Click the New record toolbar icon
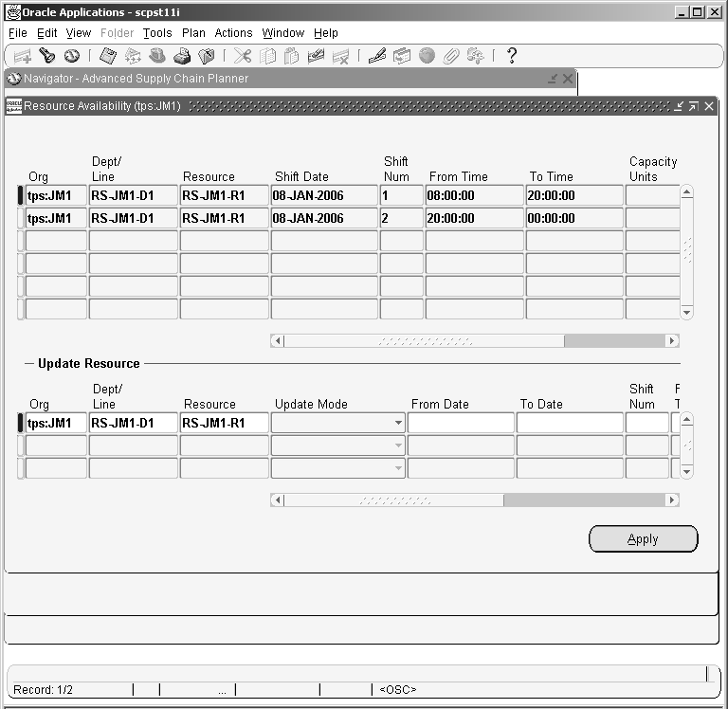The width and height of the screenshot is (728, 709). tap(23, 56)
